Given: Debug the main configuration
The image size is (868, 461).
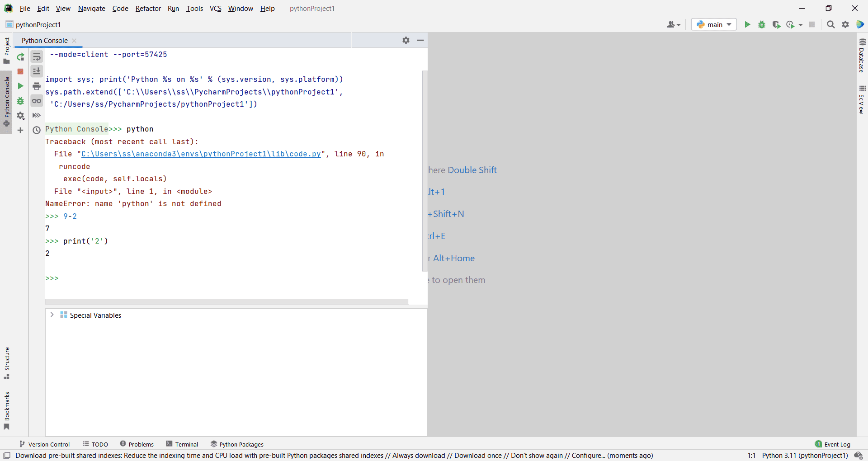Looking at the screenshot, I should click(762, 24).
